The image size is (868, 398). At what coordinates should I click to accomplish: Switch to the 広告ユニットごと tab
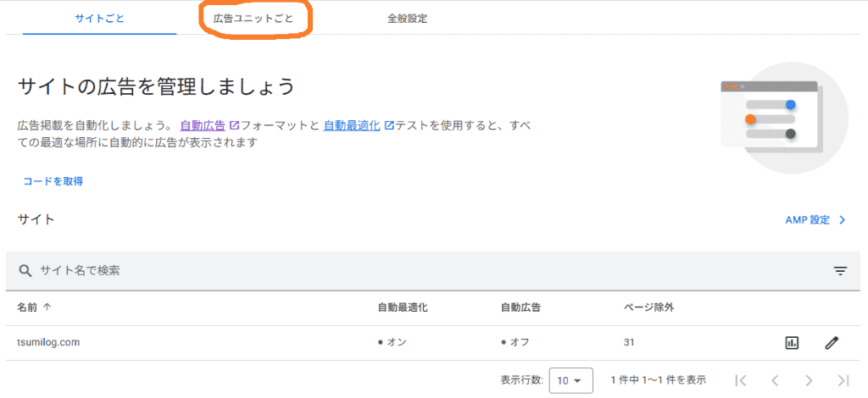[253, 19]
